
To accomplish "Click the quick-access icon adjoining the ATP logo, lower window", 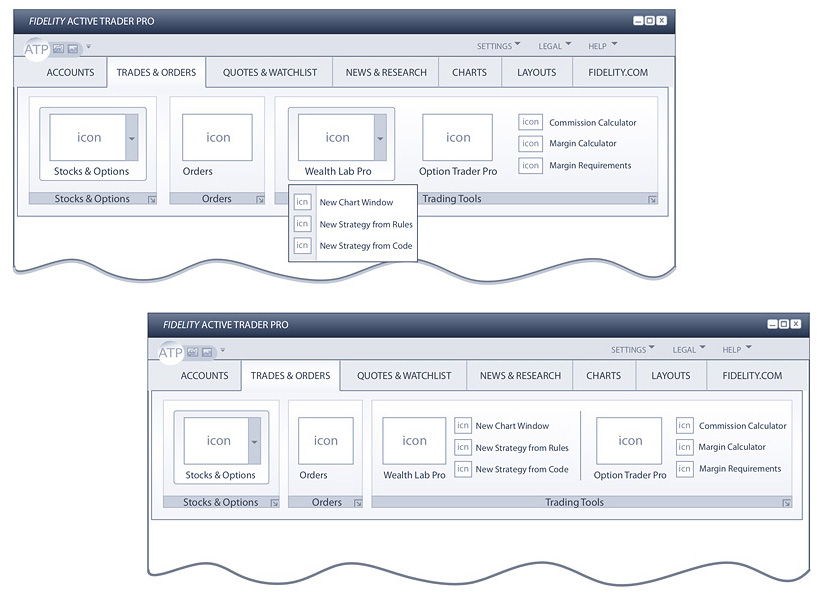I will point(192,352).
